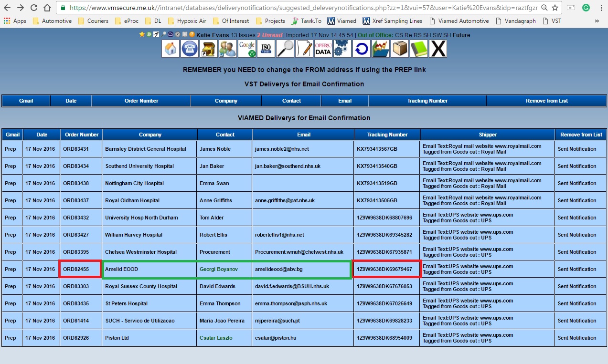This screenshot has width=608, height=364.
Task: Bookmark this page with the star
Action: click(x=555, y=8)
